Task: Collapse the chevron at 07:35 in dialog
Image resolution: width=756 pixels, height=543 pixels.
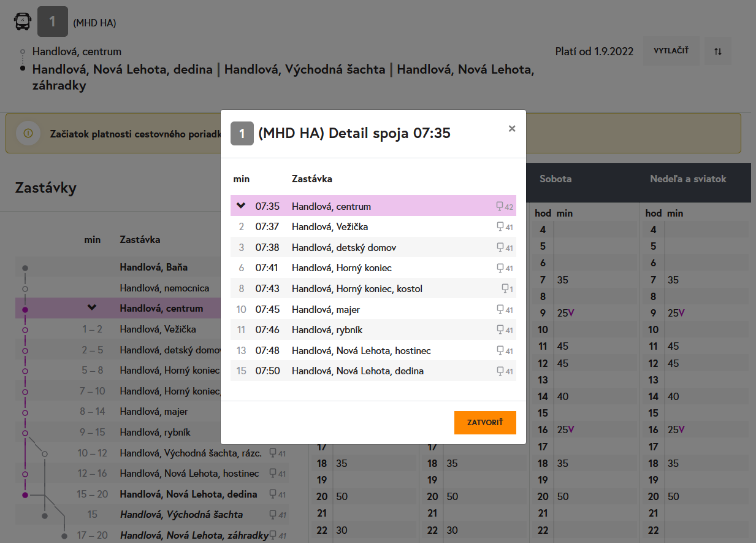Action: click(x=241, y=206)
